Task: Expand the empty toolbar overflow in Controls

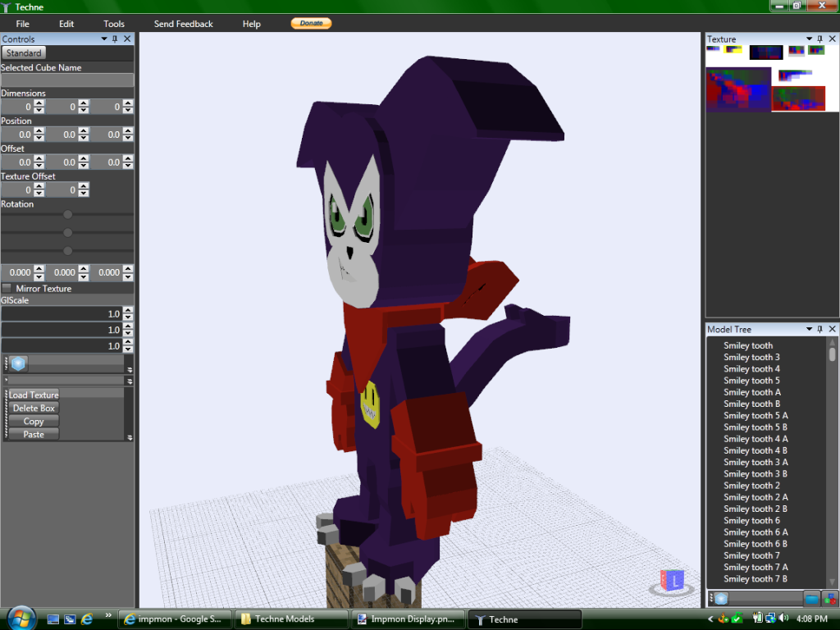Action: [130, 381]
